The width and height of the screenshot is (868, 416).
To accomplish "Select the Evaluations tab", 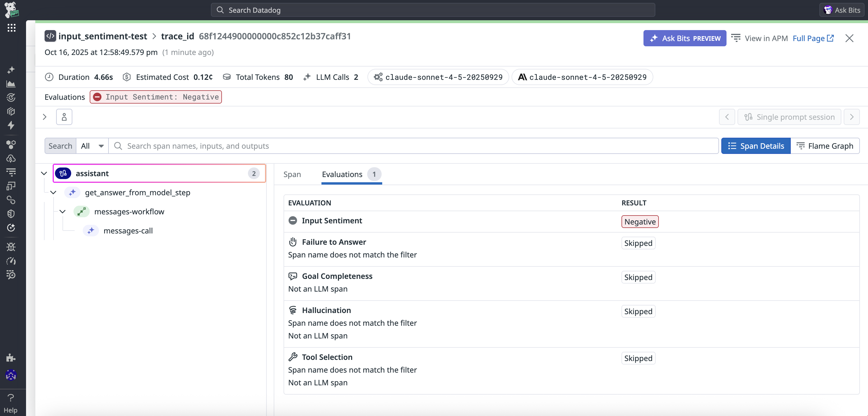I will 342,174.
